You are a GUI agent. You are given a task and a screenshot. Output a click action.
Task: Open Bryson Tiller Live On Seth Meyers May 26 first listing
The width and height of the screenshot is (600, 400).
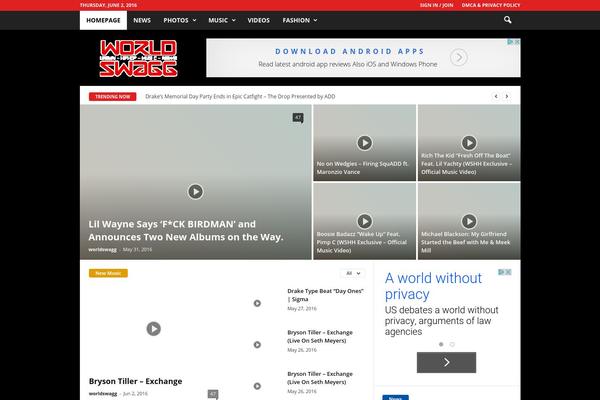tap(320, 336)
